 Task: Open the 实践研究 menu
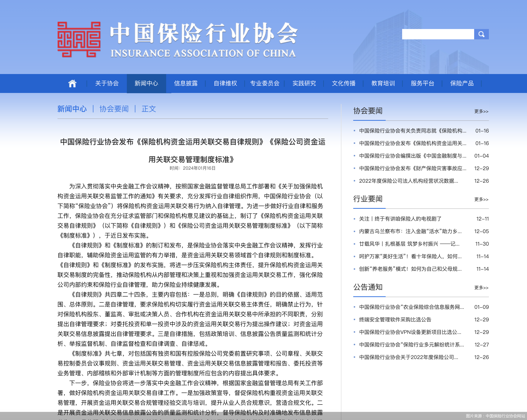(304, 83)
